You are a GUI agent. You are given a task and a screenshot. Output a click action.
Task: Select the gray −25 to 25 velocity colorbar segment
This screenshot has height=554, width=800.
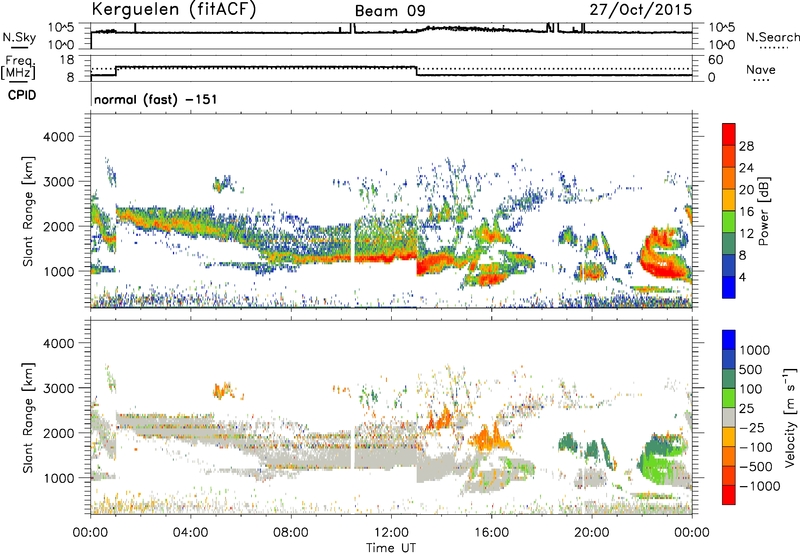[729, 417]
